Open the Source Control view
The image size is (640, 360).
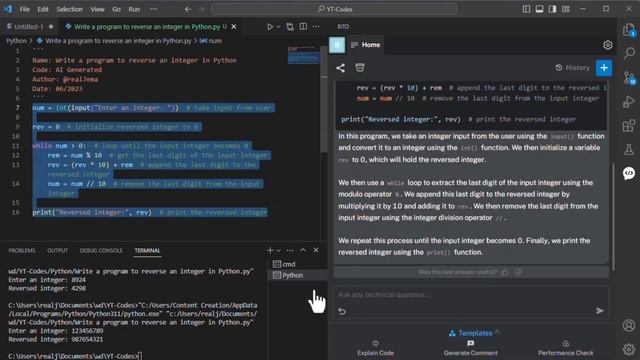click(x=629, y=77)
